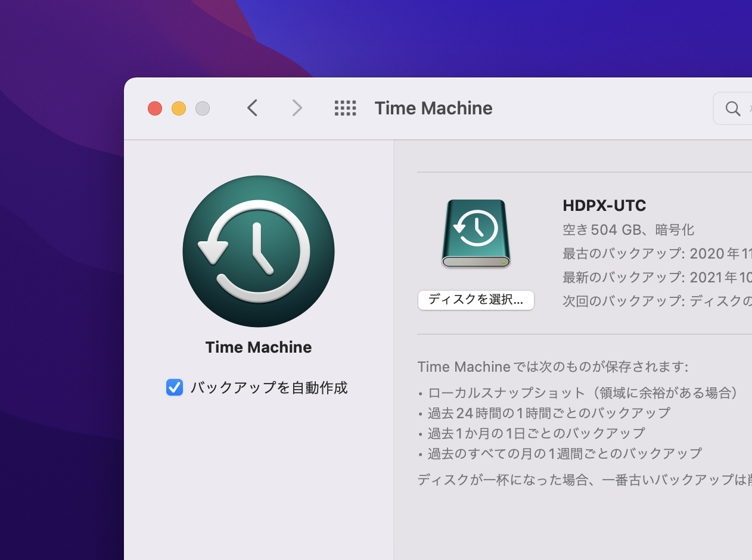Click the HDPX-UTC backup disk icon

[476, 234]
